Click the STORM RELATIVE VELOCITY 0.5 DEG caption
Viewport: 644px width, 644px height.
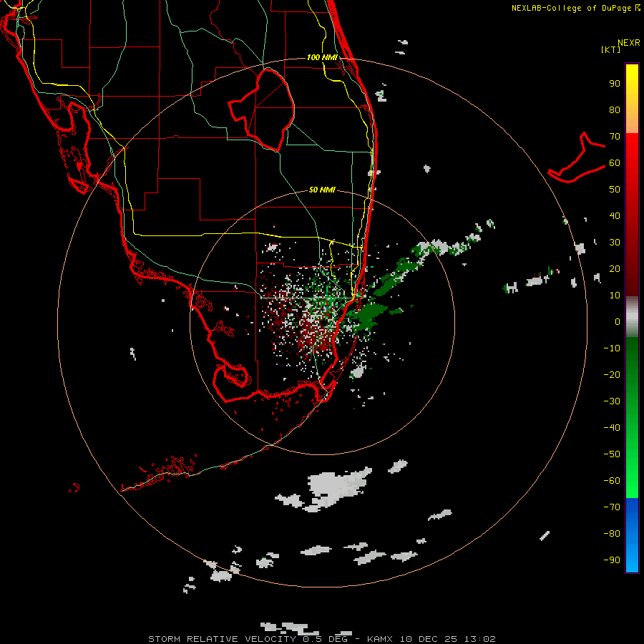point(248,639)
